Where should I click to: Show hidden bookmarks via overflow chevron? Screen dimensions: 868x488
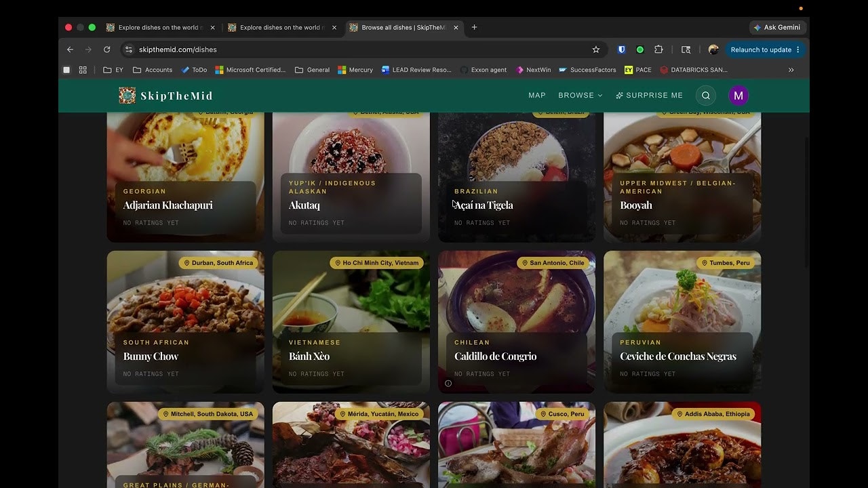pyautogui.click(x=791, y=70)
